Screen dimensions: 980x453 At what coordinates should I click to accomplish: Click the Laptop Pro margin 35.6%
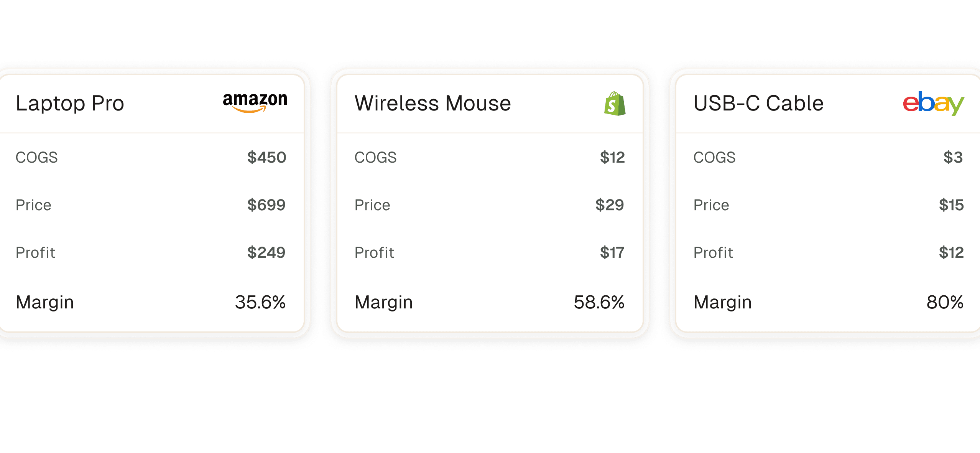260,302
